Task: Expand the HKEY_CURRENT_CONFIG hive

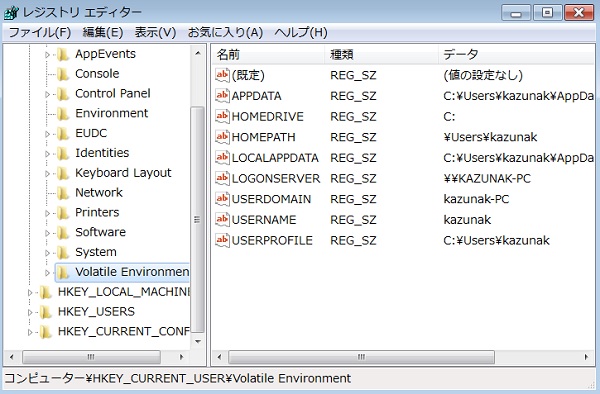Action: [x=30, y=332]
